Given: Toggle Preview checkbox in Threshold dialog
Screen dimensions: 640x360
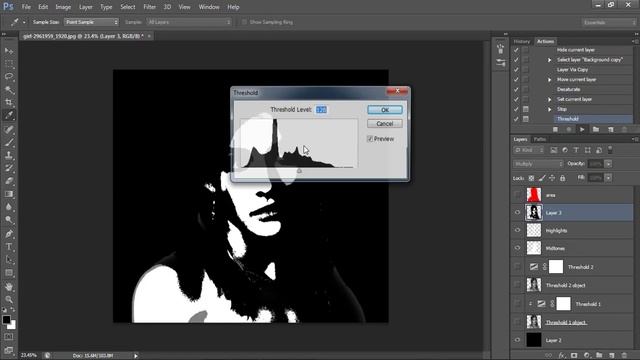Looking at the screenshot, I should click(x=370, y=139).
